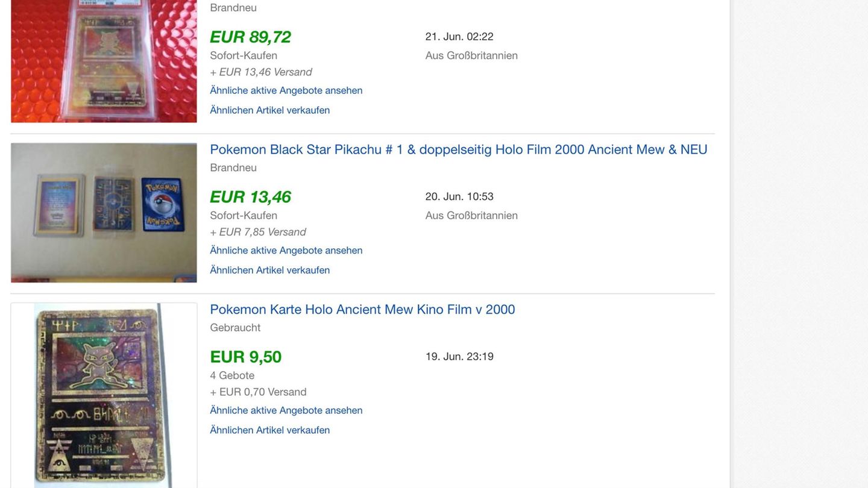View similar active offers for EUR 9,50 listing

[286, 411]
